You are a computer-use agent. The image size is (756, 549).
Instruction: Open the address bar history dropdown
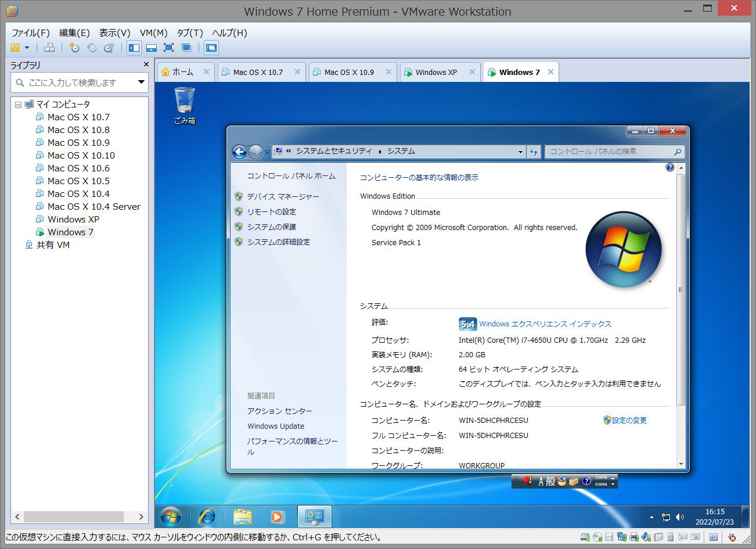coord(520,152)
